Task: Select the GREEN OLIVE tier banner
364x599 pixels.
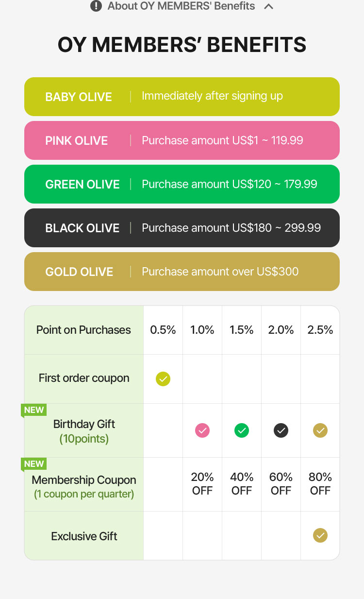Action: click(182, 184)
